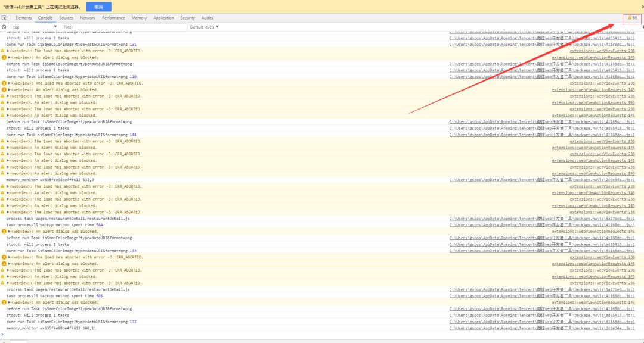Open the warning count 66 indicator
This screenshot has height=343, width=644.
(x=633, y=18)
